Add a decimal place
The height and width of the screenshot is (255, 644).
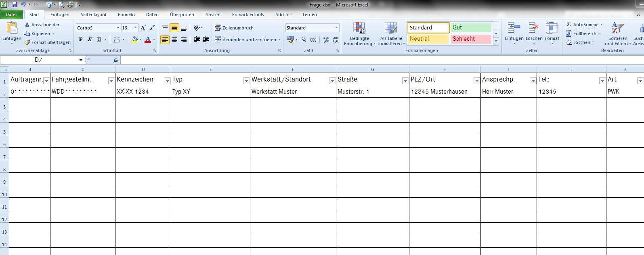click(326, 40)
